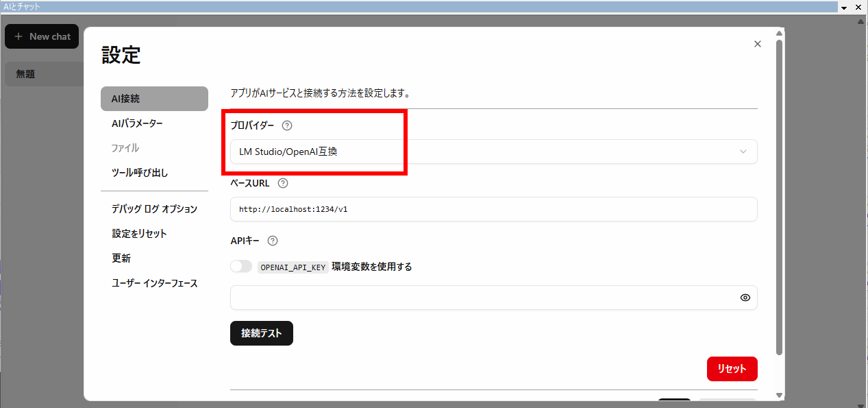Select the AI接続 settings tab

coord(154,99)
